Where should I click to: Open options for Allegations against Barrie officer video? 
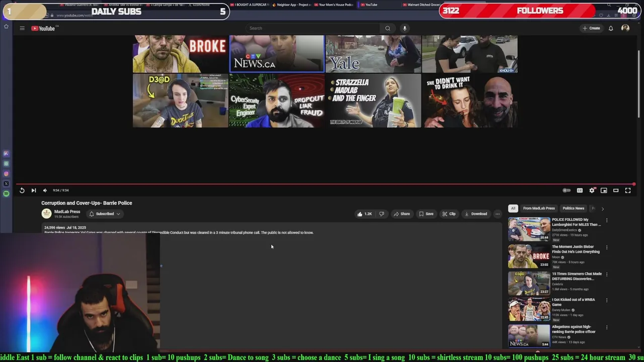tap(607, 327)
